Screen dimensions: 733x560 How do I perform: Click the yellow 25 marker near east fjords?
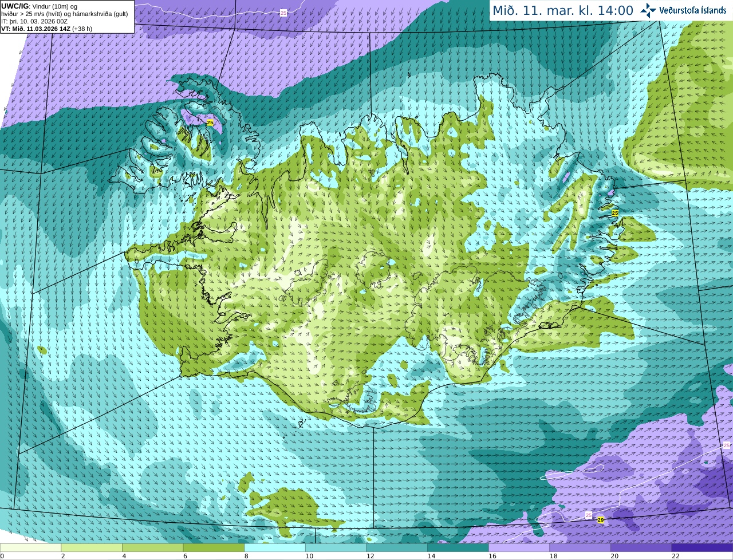[x=615, y=212]
